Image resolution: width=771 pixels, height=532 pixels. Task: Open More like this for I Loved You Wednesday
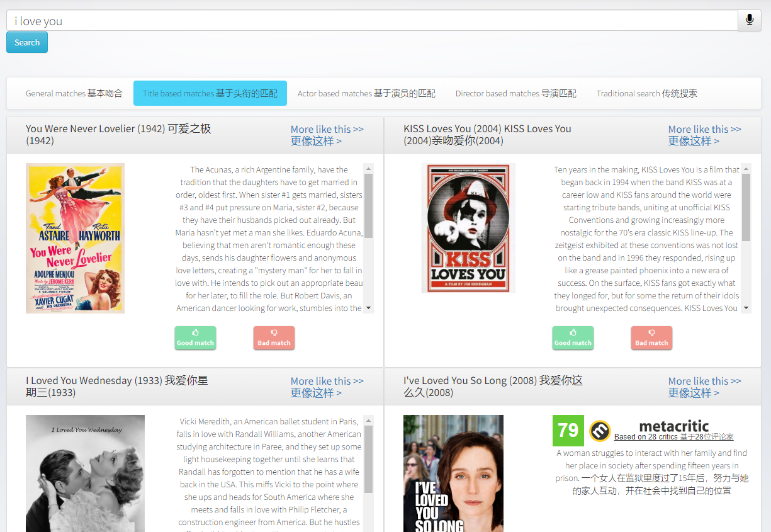click(x=327, y=387)
